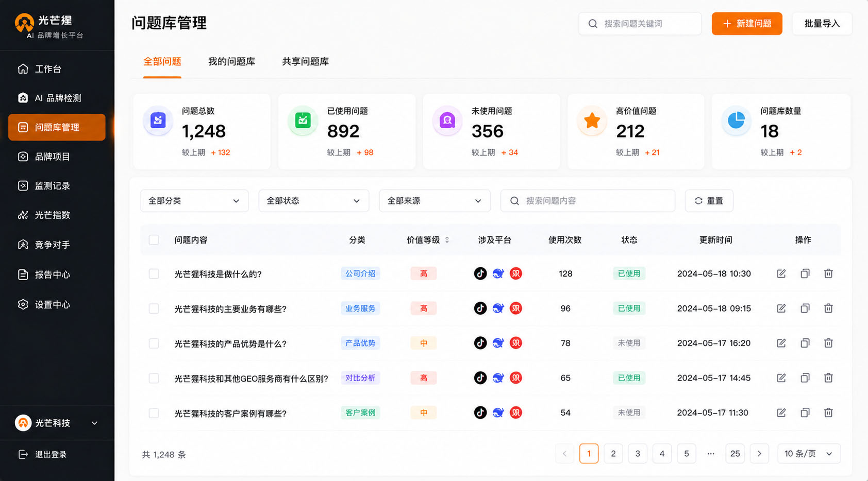The height and width of the screenshot is (481, 868).
Task: Switch to 全部问题 tab
Action: pos(162,62)
